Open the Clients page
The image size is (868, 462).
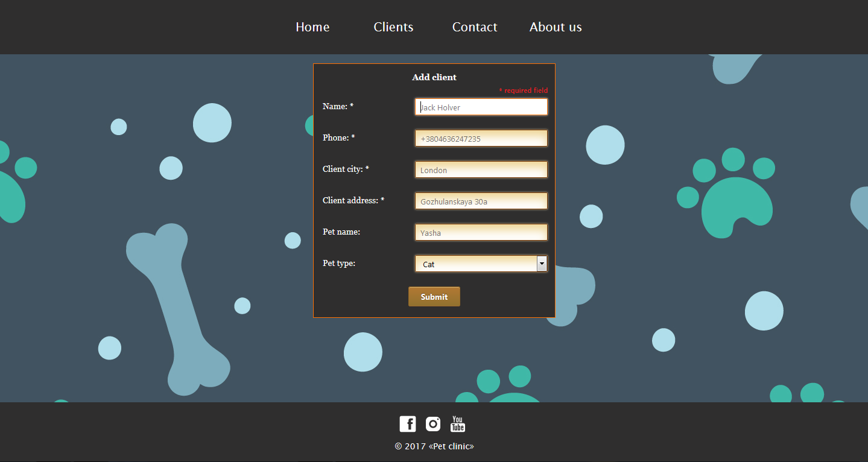coord(393,27)
